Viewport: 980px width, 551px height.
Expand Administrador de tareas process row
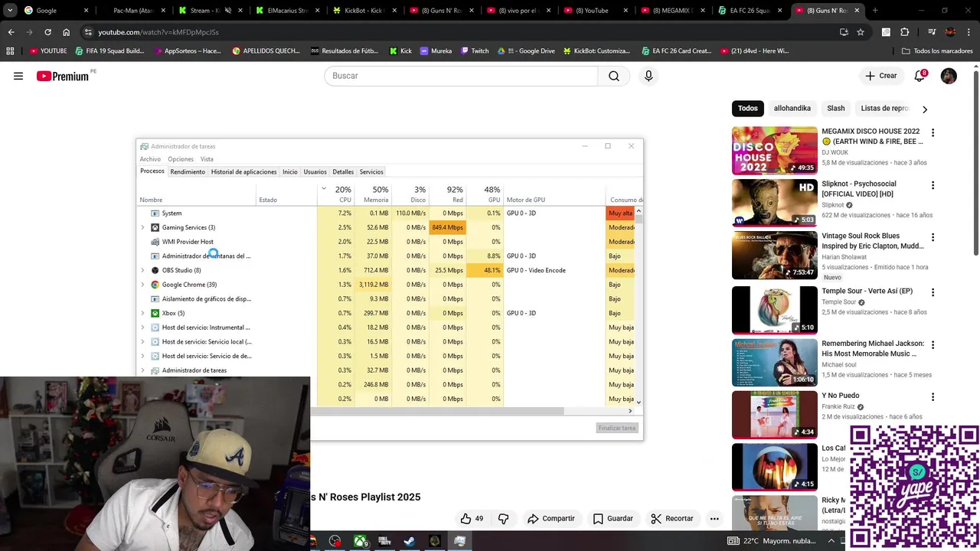142,370
